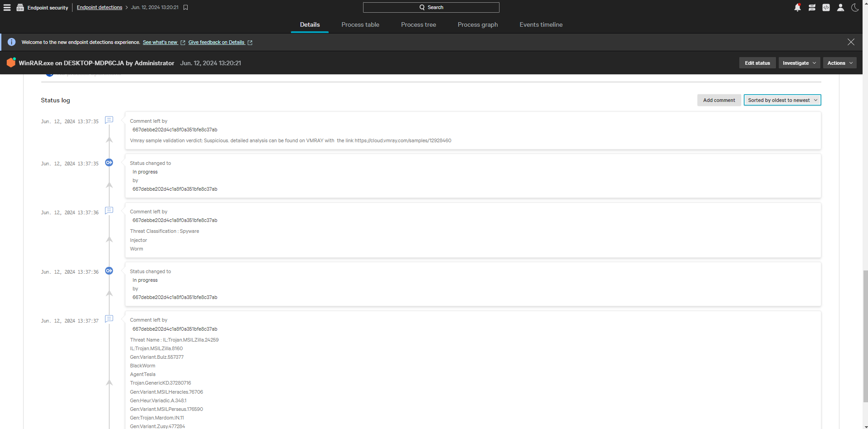Click the comment icon at 13:37:37
This screenshot has height=429, width=868.
(x=109, y=319)
